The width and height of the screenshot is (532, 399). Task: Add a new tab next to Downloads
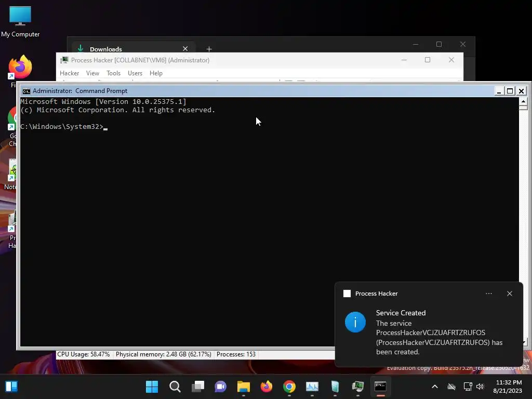pos(209,49)
